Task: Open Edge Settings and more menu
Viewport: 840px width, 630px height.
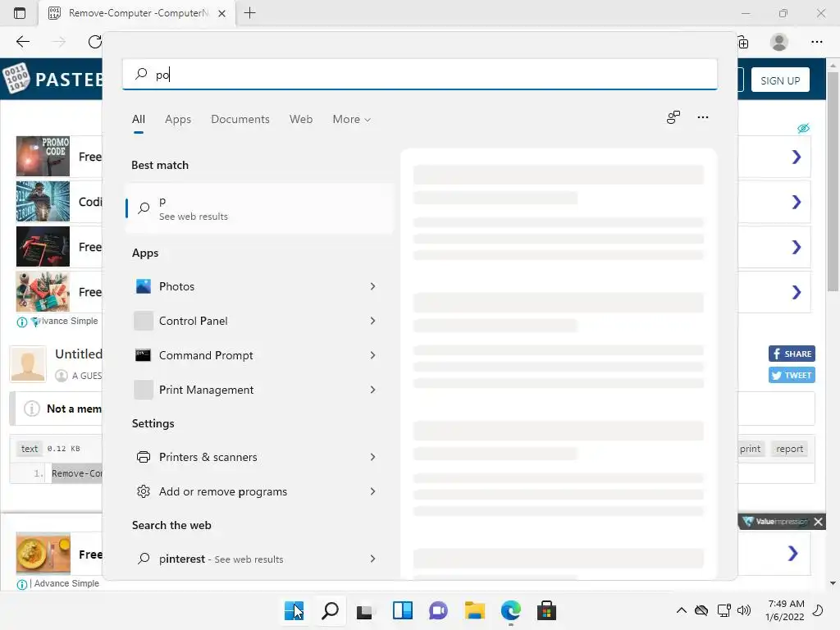Action: [816, 42]
